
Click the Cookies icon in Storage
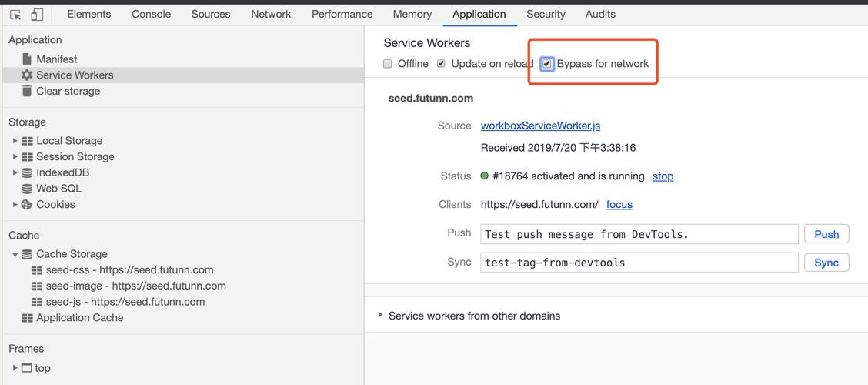27,205
